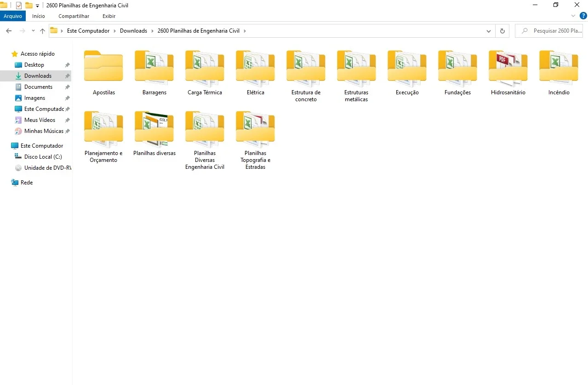
Task: Open the Execução folder icon
Action: click(x=407, y=68)
